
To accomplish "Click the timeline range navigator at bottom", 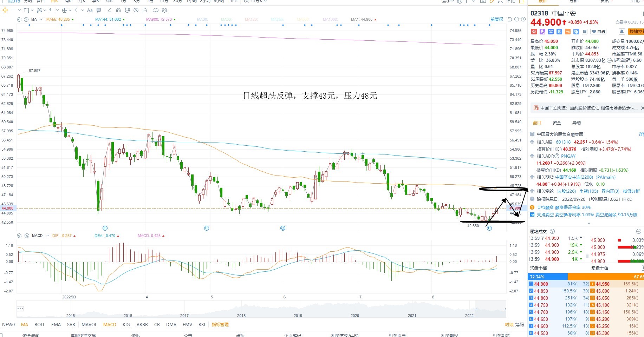I will point(261,309).
